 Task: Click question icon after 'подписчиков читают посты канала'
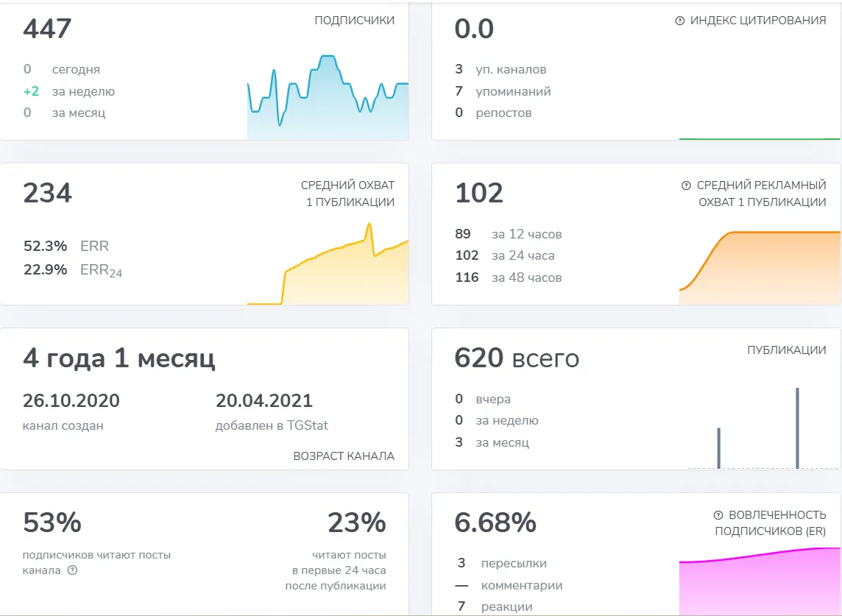(x=72, y=570)
